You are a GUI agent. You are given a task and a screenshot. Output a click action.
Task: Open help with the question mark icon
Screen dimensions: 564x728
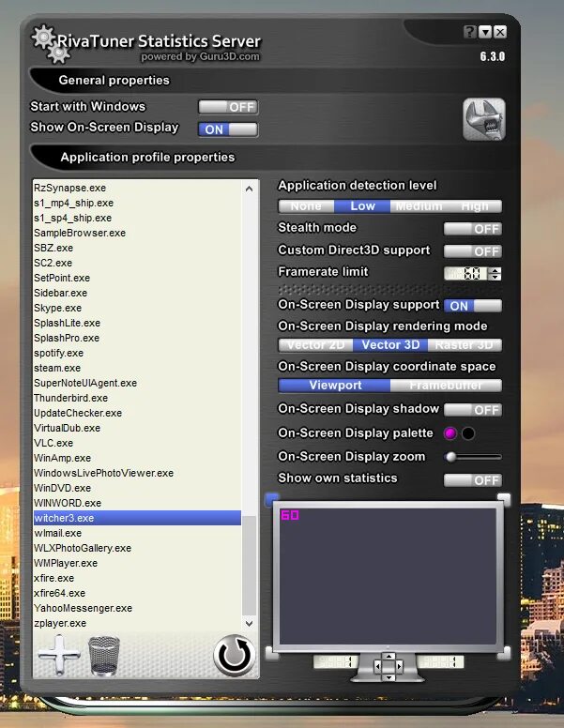tap(470, 32)
